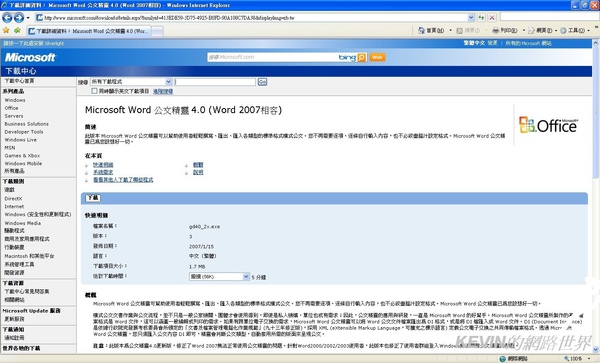Open Servers sidebar link
Image resolution: width=600 pixels, height=363 pixels.
click(x=14, y=116)
